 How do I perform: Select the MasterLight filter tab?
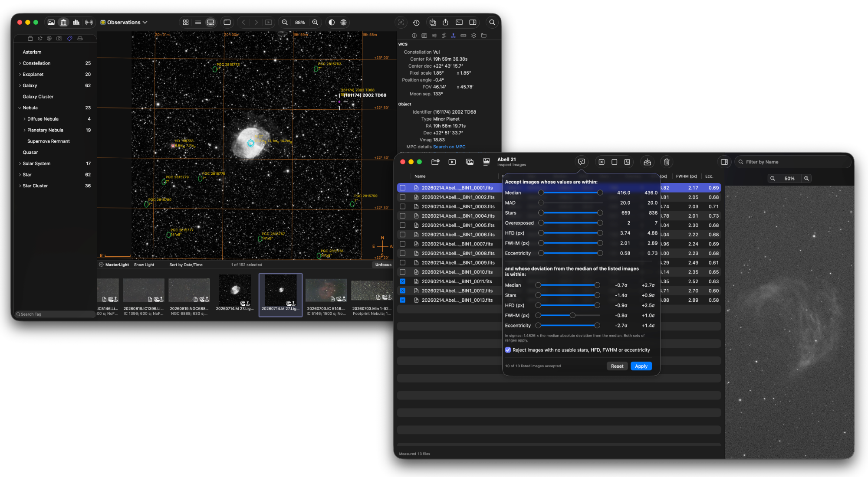tap(117, 265)
